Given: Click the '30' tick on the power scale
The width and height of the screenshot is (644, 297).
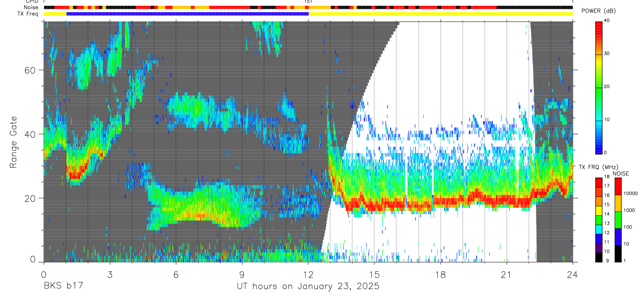Looking at the screenshot, I should tap(607, 54).
